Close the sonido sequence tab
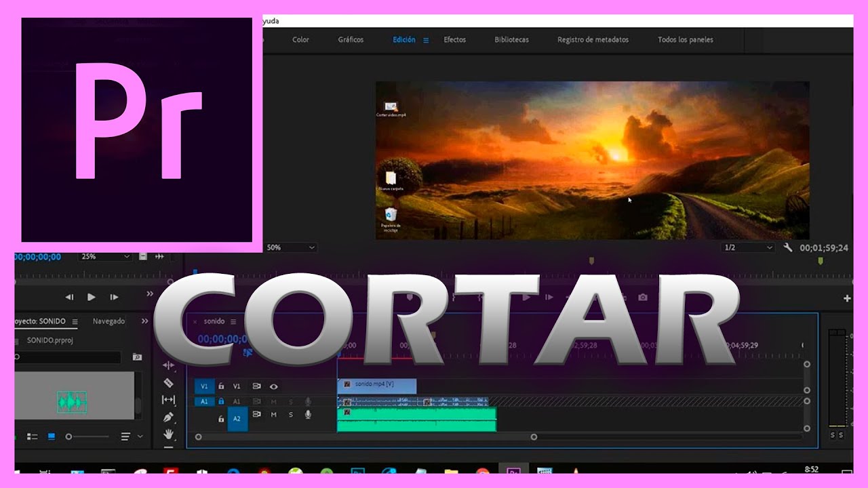Viewport: 868px width, 488px height. [195, 322]
